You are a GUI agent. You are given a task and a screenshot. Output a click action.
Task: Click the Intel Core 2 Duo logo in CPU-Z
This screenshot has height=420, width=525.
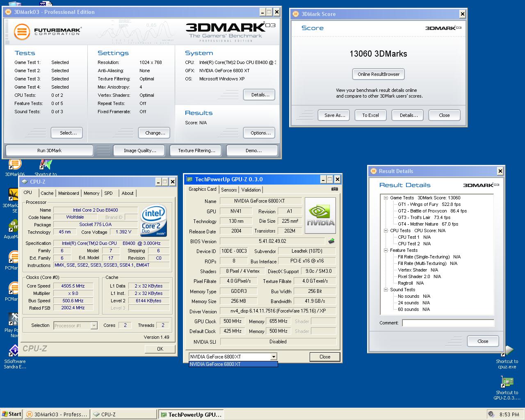coord(154,220)
